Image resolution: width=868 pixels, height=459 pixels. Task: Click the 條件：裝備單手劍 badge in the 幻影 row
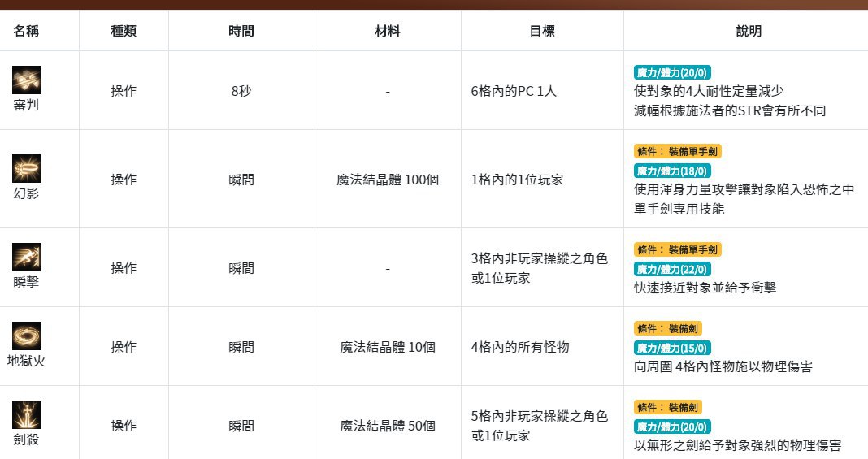[x=678, y=151]
